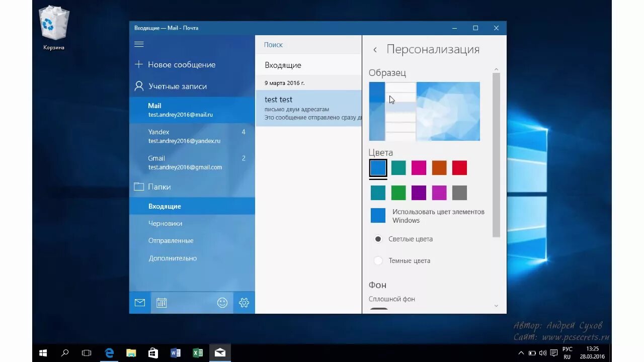Open the Calendar app icon

(x=162, y=303)
